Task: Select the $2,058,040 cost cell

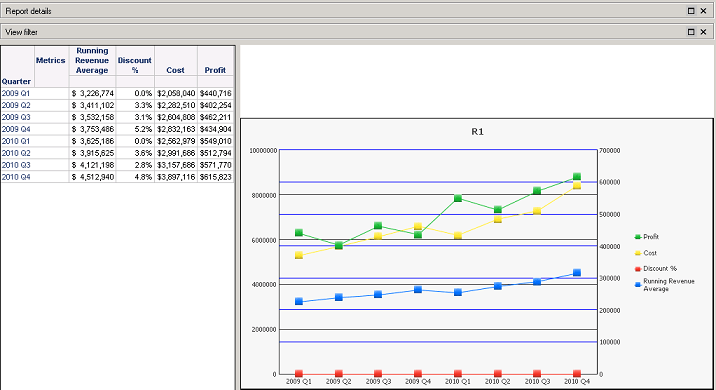Action: point(176,93)
